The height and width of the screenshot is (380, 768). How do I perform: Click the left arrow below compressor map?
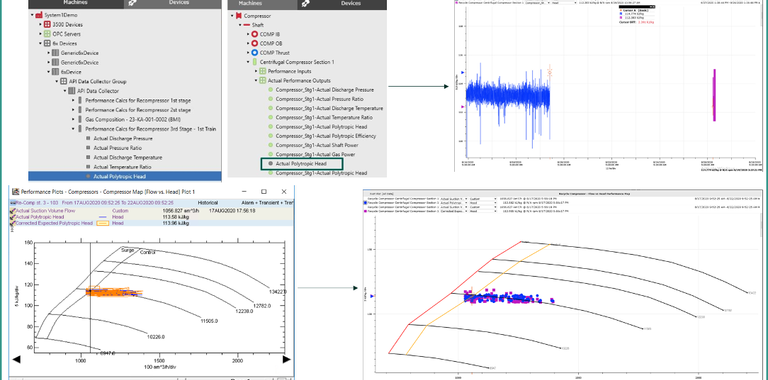point(16,360)
